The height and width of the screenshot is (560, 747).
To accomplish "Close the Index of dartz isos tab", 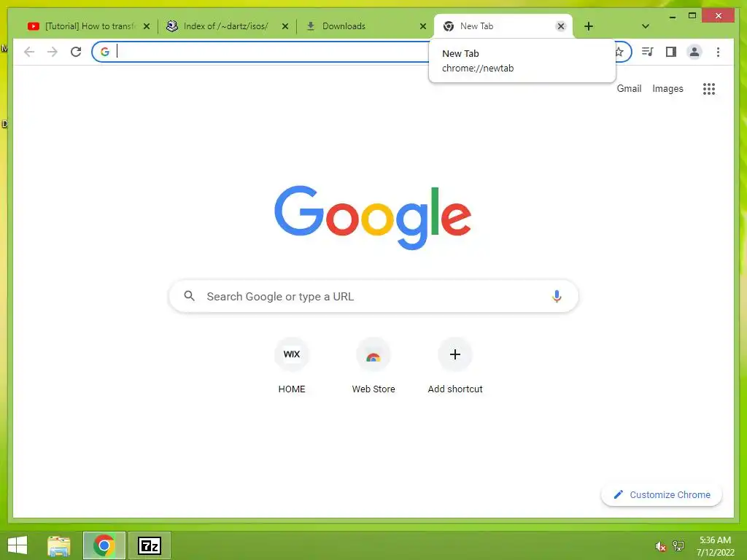I will (285, 26).
